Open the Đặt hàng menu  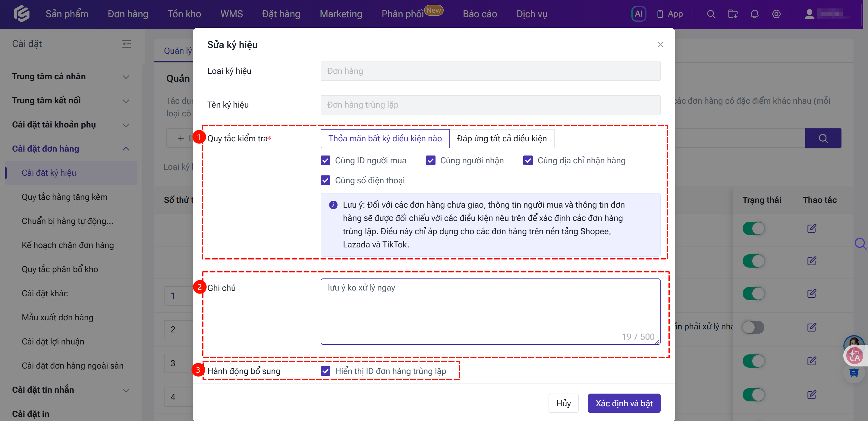(x=281, y=14)
